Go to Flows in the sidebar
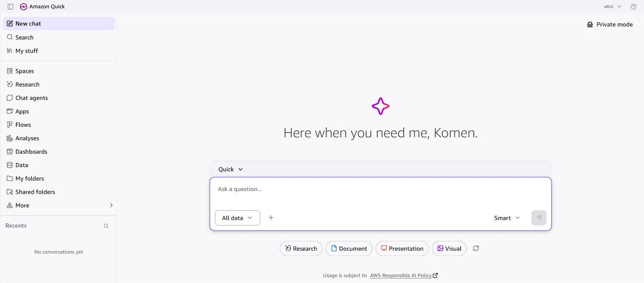644x283 pixels. pos(59,125)
